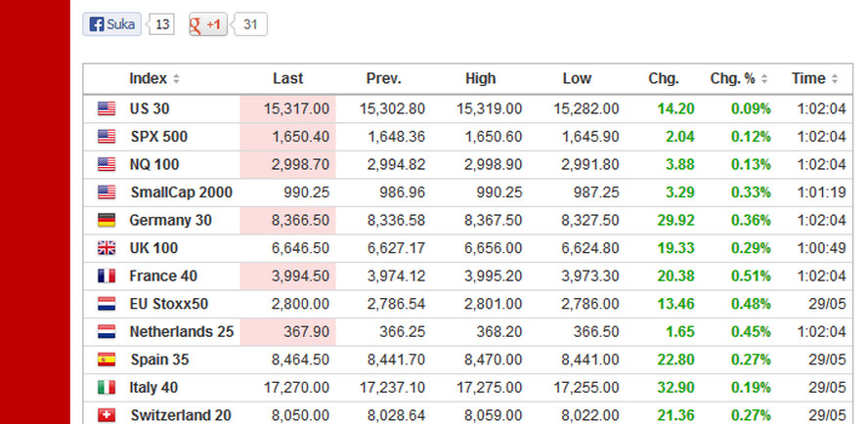Click the French flag icon
The width and height of the screenshot is (868, 424).
107,276
